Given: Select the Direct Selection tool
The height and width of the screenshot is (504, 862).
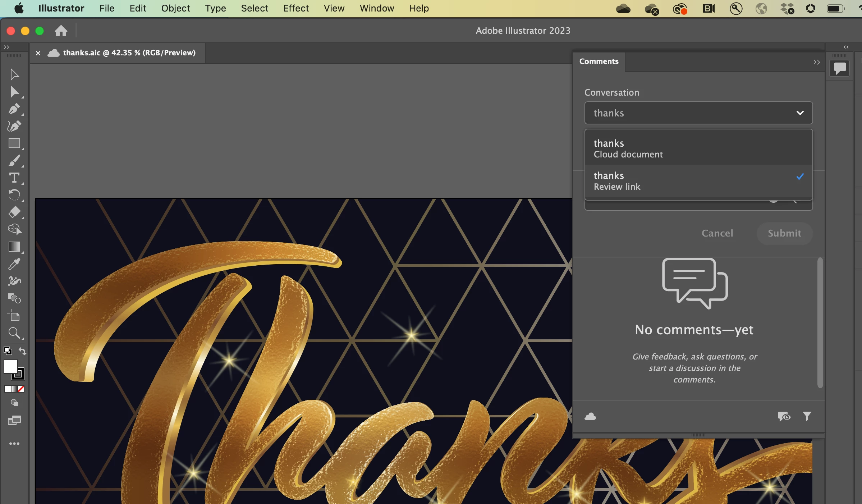Looking at the screenshot, I should pos(14,92).
